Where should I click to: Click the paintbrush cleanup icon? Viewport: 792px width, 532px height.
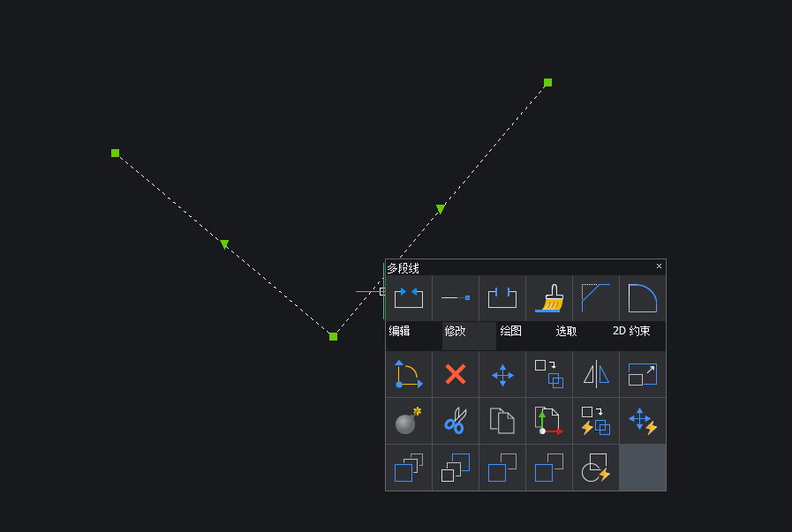coord(549,298)
